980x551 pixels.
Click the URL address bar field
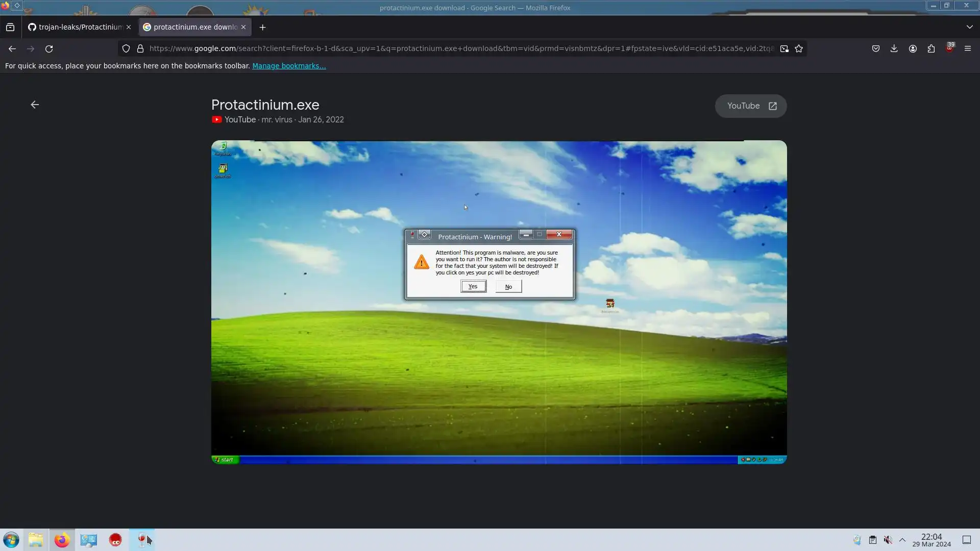click(x=459, y=48)
